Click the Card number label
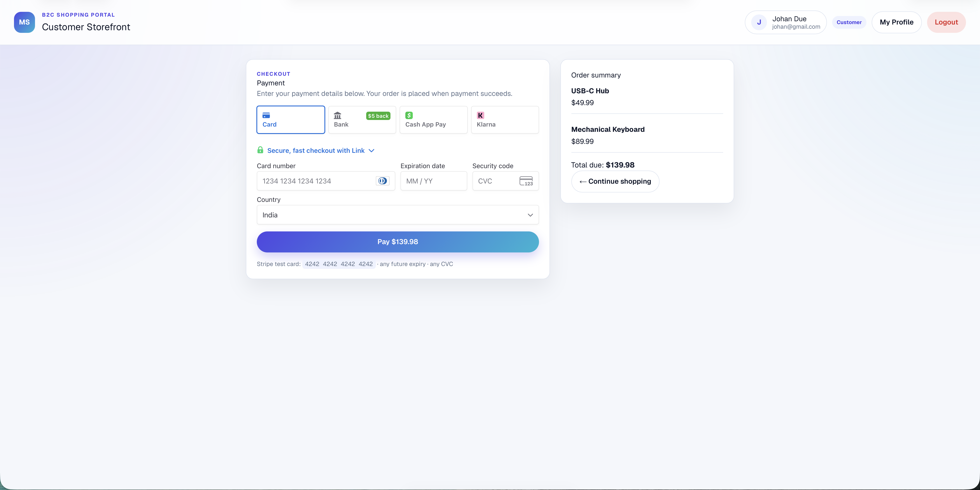This screenshot has height=490, width=980. point(276,166)
